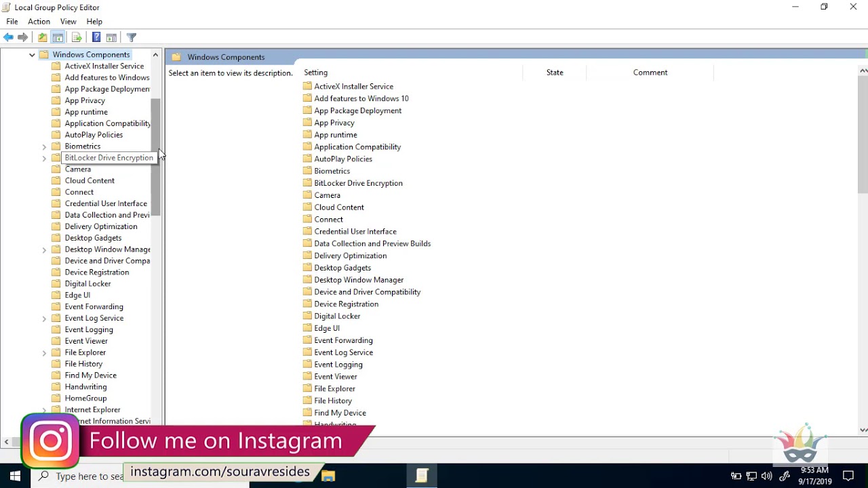Image resolution: width=868 pixels, height=488 pixels.
Task: Click the tree horizontal scroll left arrow
Action: tap(6, 442)
